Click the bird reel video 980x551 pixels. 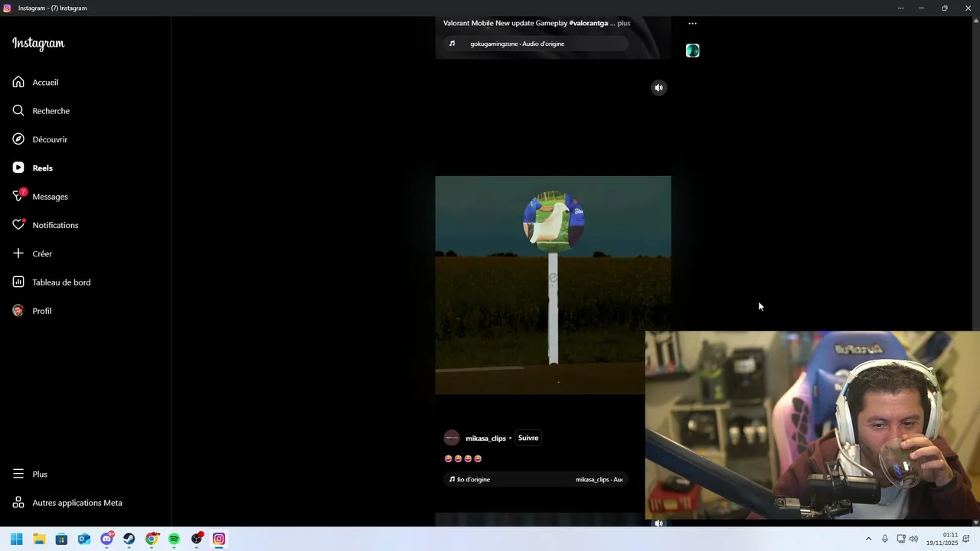553,285
